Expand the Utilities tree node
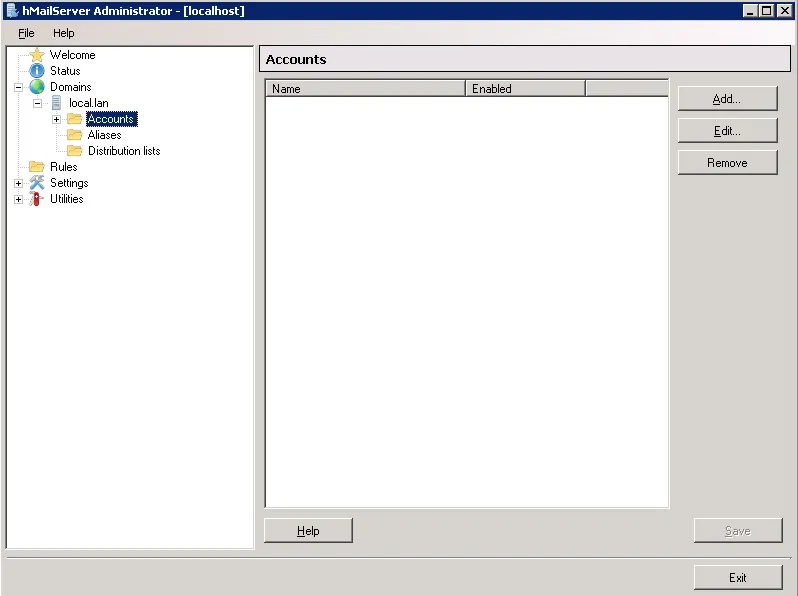Screen dimensions: 798x596 point(18,199)
